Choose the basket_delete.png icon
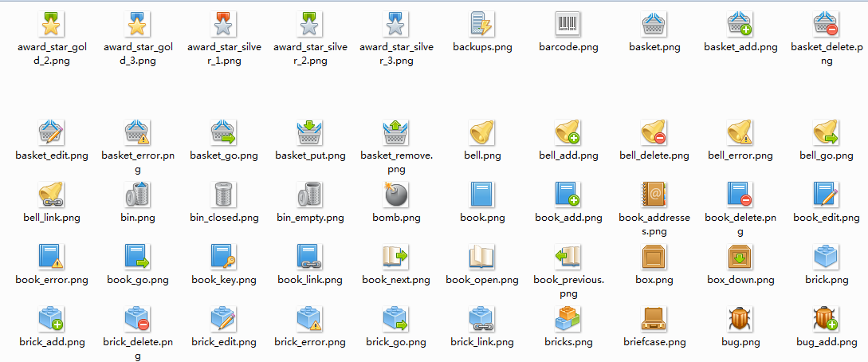The height and width of the screenshot is (362, 868). pos(827,23)
